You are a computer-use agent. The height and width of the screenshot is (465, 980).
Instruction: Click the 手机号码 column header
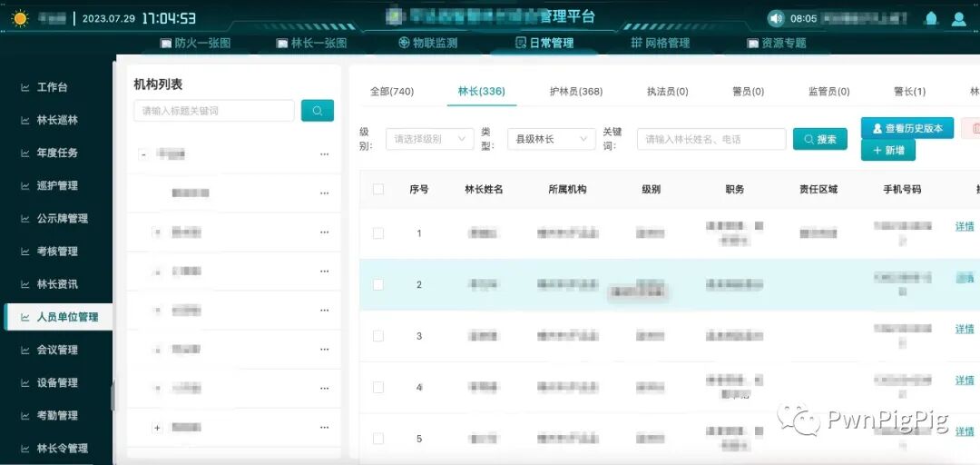[902, 190]
